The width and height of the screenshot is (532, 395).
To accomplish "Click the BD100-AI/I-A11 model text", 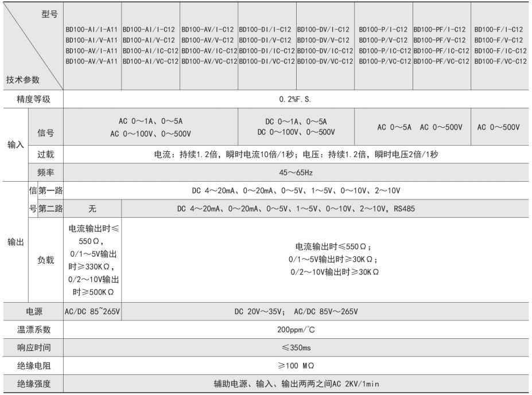I will point(92,29).
